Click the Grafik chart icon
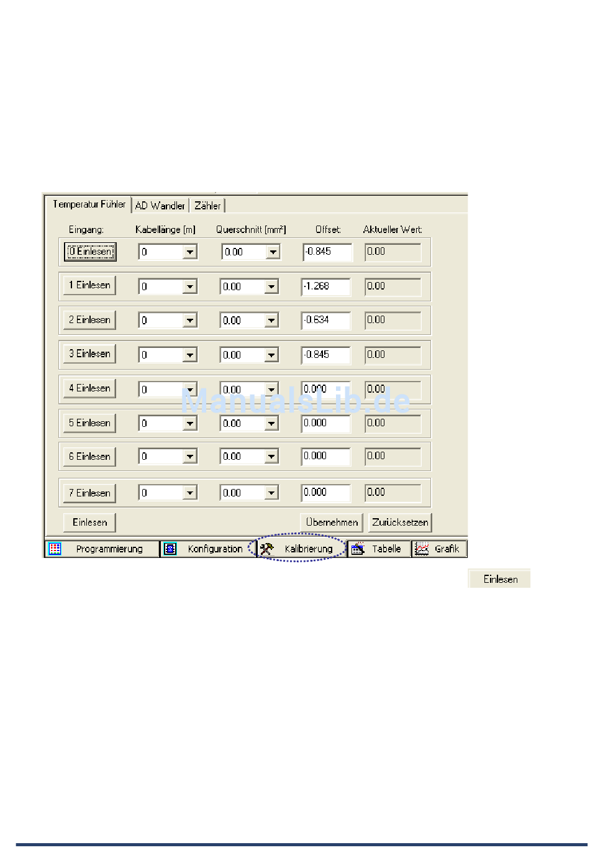 point(422,549)
